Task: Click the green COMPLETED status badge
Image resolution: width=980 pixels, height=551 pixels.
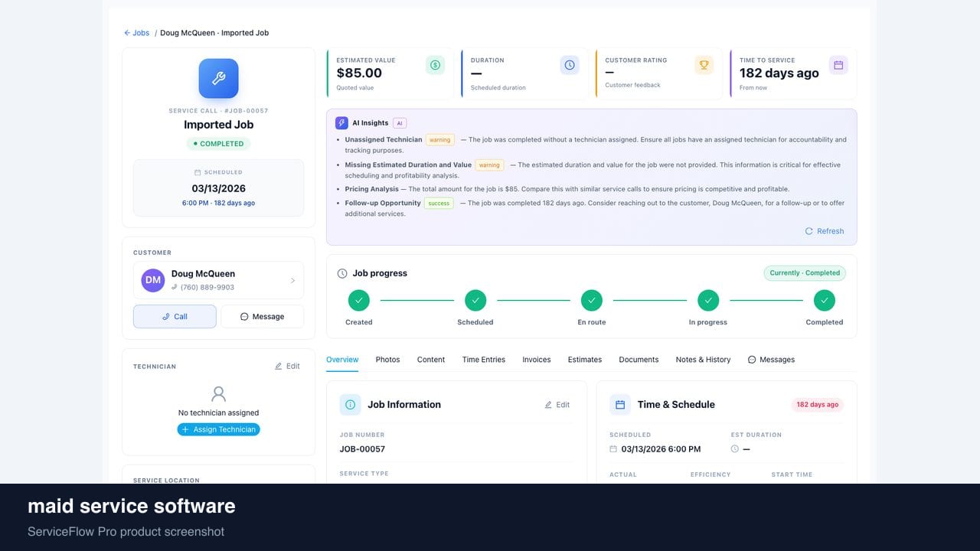Action: click(218, 144)
